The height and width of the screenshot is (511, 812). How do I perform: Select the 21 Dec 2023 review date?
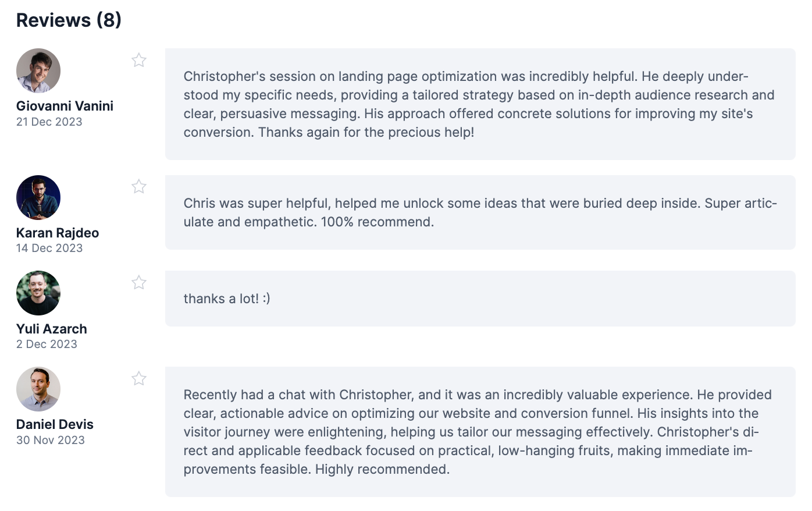coord(49,122)
